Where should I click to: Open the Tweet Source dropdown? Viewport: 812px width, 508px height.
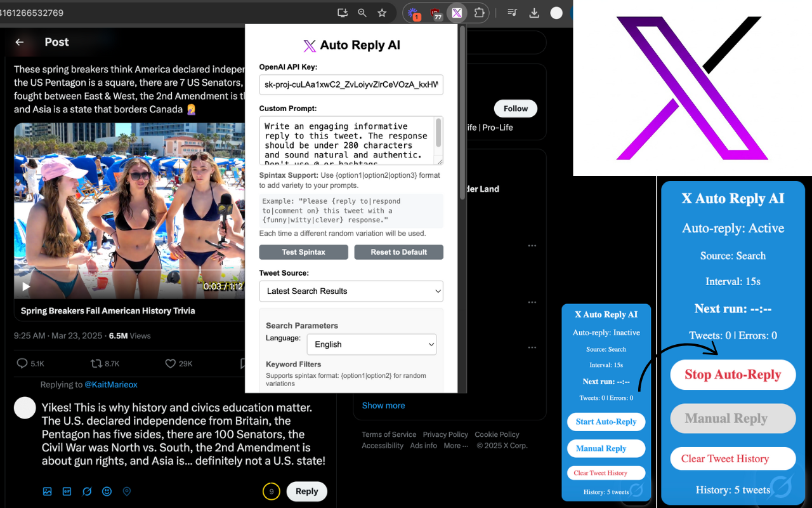coord(351,291)
